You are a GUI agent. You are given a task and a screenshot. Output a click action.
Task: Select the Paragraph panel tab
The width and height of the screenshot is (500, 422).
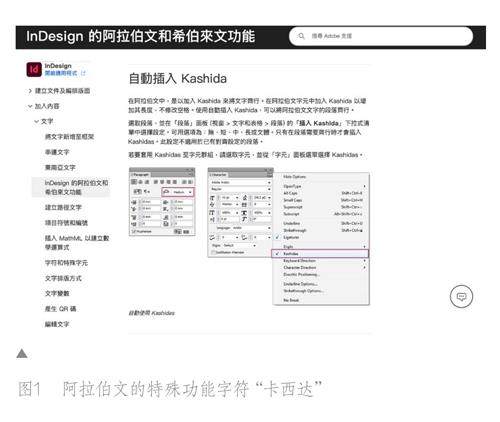pos(140,174)
